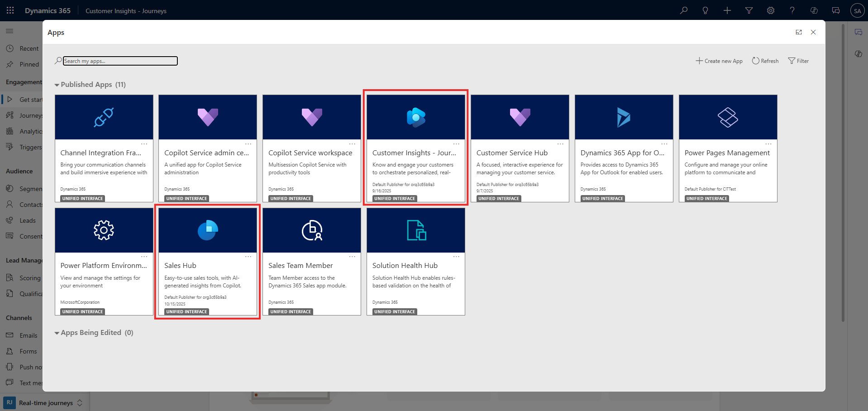Click Create new App button

[719, 61]
